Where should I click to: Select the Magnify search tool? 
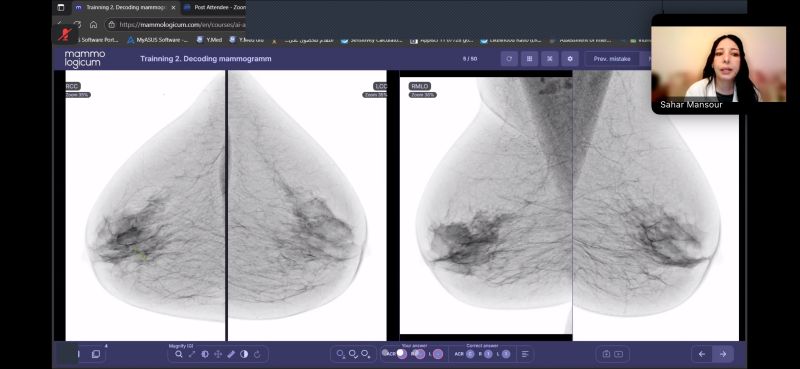179,354
